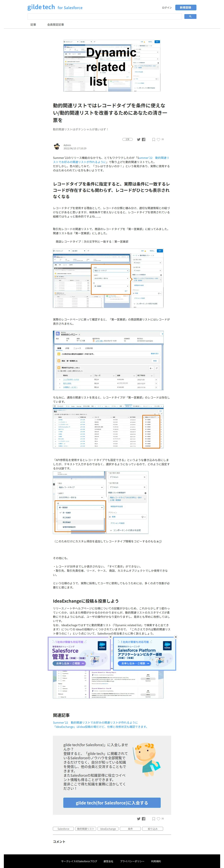
Task: Open the 会員限定記事 navigation tab
Action: click(56, 25)
